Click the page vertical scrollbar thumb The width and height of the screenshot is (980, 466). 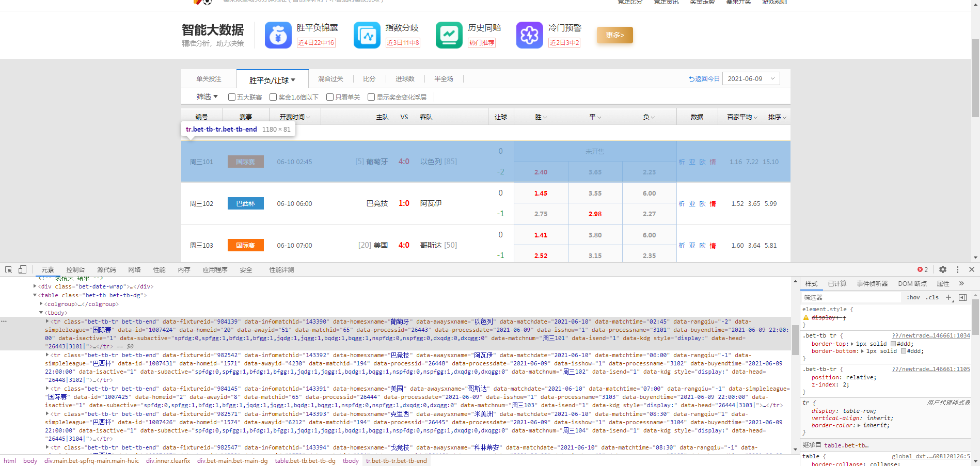coord(975,77)
